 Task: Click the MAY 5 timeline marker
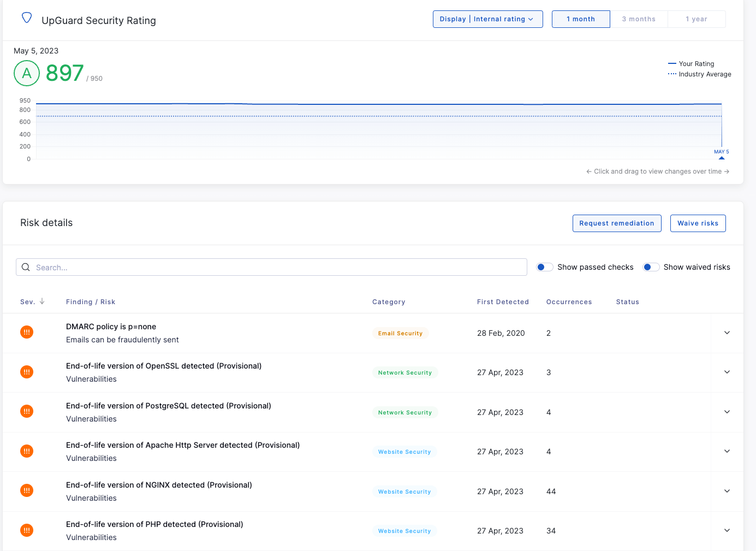722,155
